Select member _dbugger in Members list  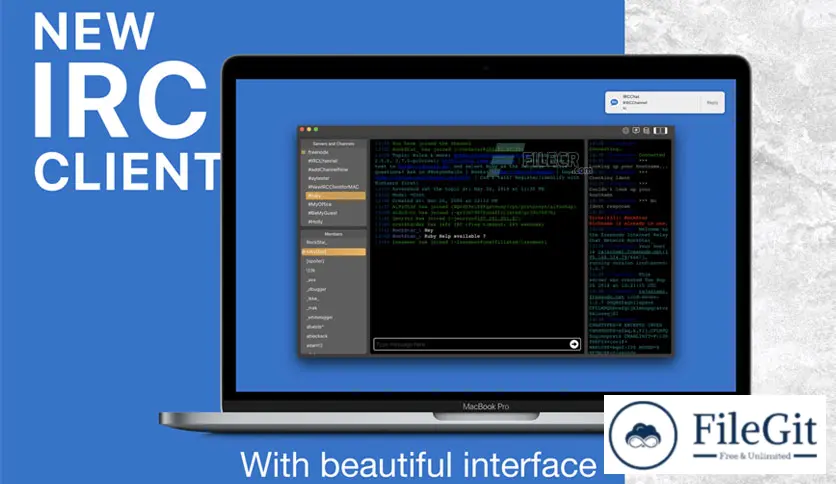coord(316,289)
